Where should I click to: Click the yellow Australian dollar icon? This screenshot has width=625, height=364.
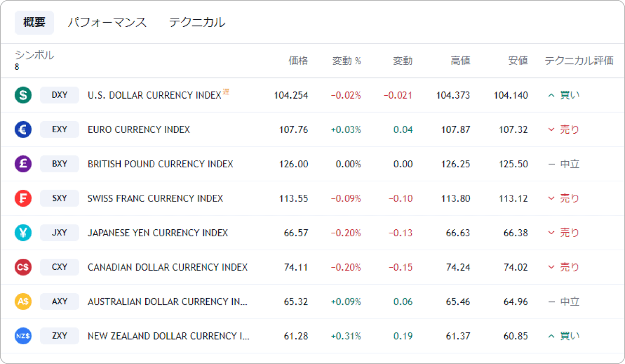point(23,301)
